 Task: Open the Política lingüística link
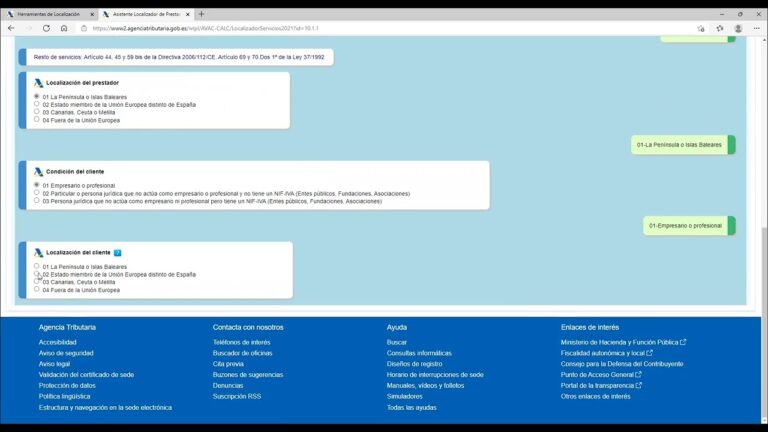[64, 396]
